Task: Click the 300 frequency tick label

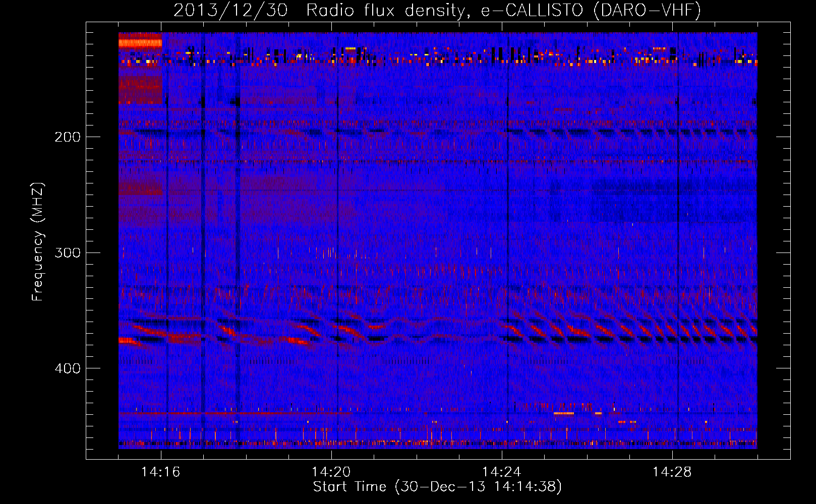Action: tap(68, 253)
